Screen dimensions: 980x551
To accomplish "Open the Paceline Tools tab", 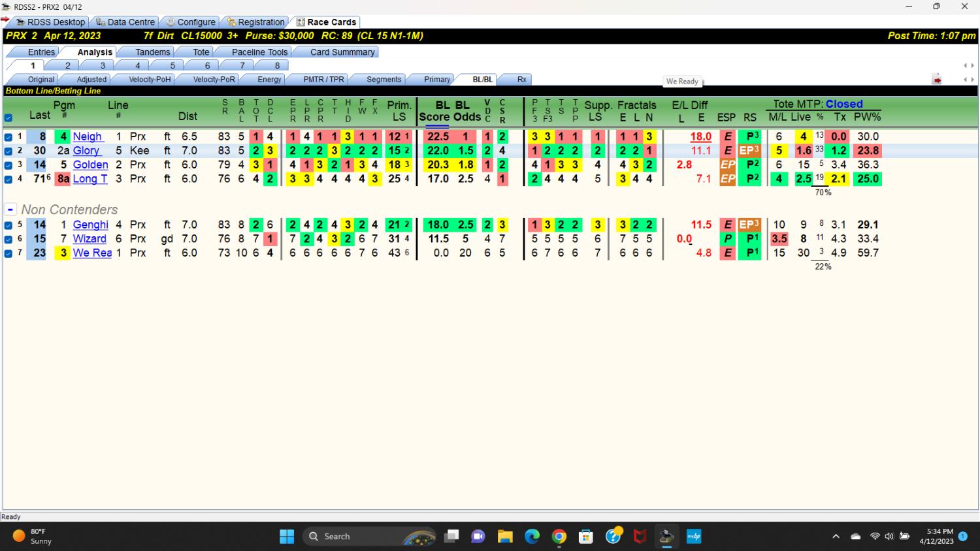I will [x=259, y=52].
